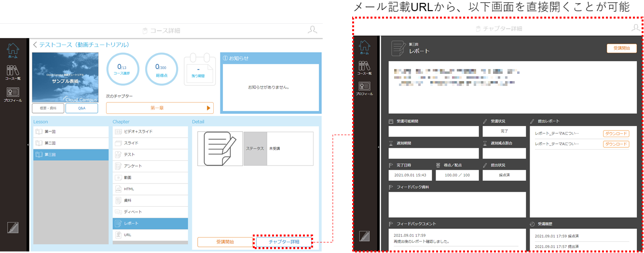Open the Q&A button under course cover
The height and width of the screenshot is (253, 644).
(82, 108)
